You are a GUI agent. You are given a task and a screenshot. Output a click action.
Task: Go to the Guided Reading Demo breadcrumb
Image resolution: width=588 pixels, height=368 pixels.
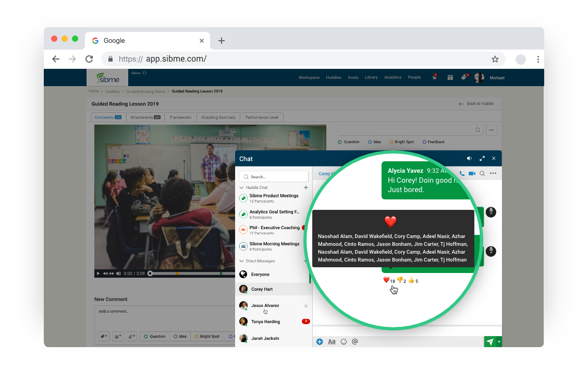pyautogui.click(x=145, y=91)
